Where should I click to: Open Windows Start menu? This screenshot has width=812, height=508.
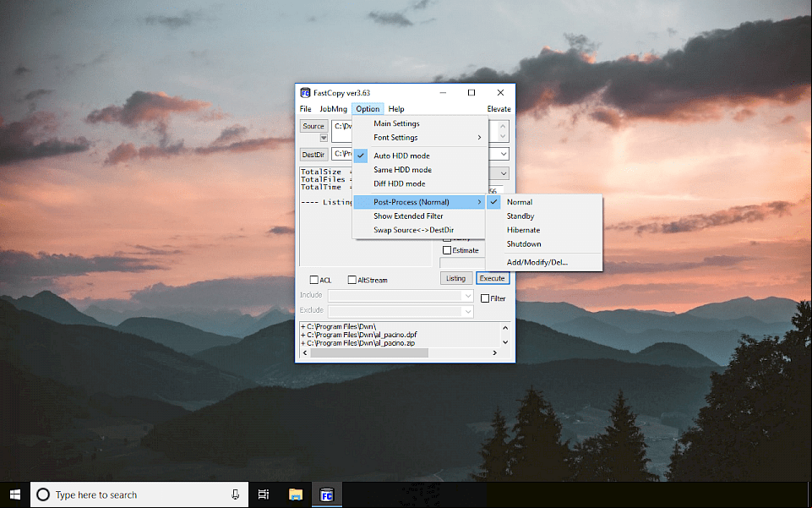15,494
